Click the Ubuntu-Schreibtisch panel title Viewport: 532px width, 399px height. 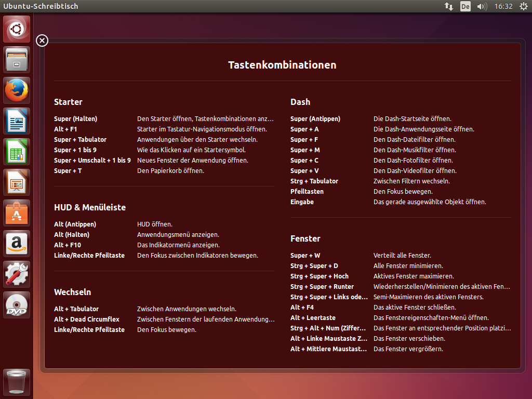(x=41, y=6)
